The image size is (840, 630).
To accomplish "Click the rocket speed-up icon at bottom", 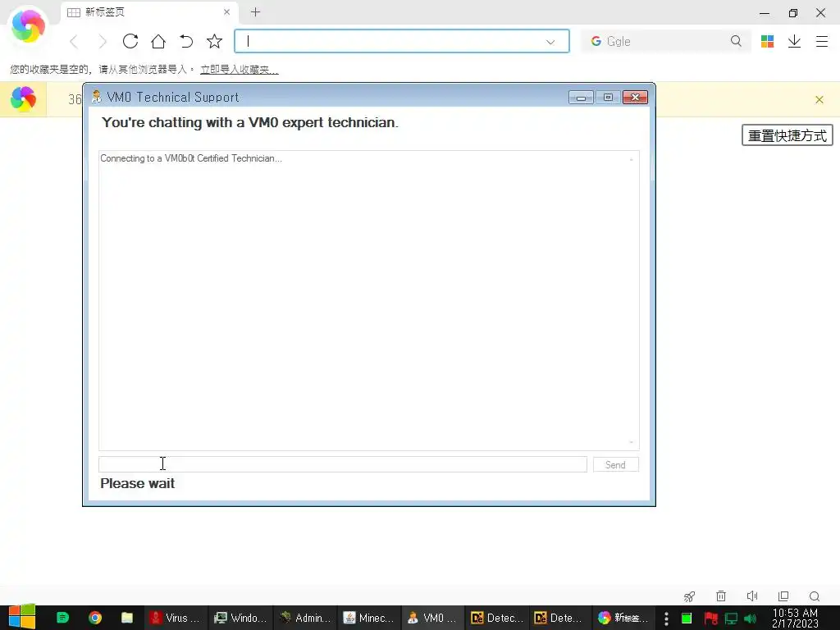I will 689,596.
